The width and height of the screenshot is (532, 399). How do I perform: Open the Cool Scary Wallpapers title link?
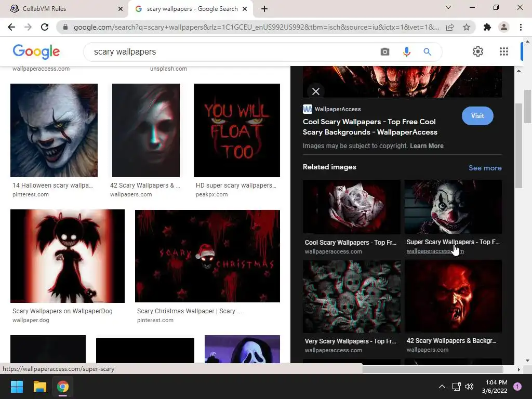[370, 127]
